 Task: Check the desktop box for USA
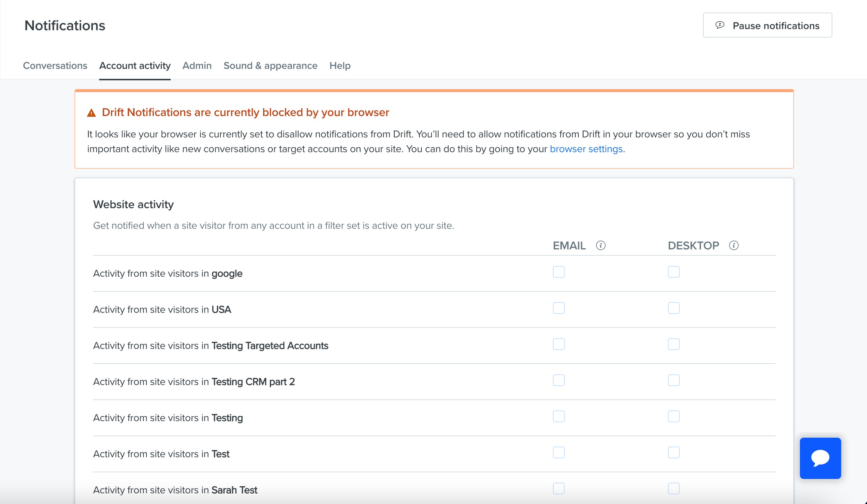pos(674,308)
